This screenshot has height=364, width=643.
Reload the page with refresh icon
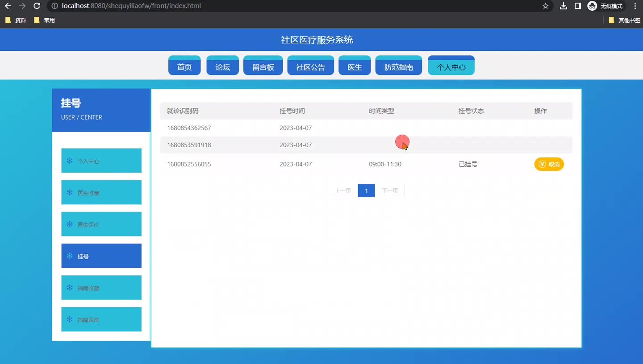(37, 6)
